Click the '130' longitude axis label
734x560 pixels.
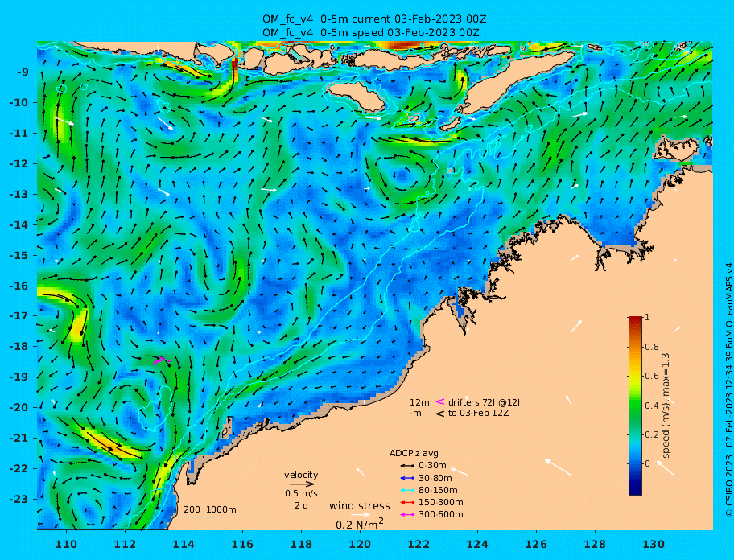(654, 544)
